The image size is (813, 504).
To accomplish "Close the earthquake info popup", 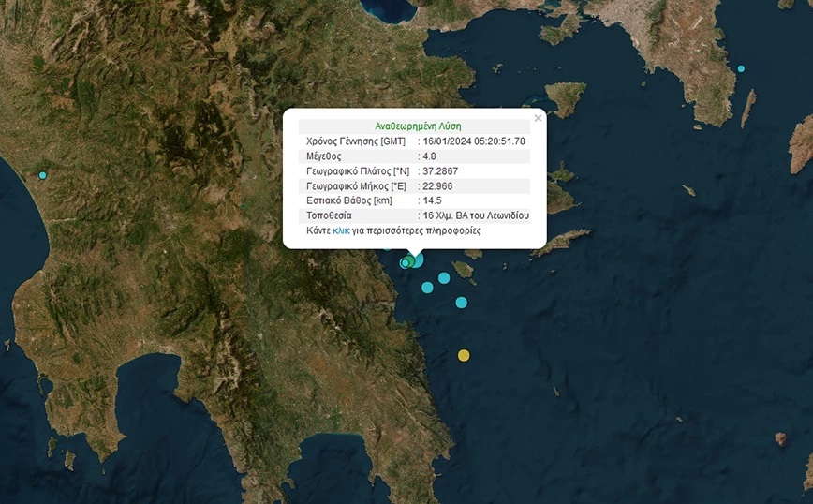I will click(x=538, y=119).
